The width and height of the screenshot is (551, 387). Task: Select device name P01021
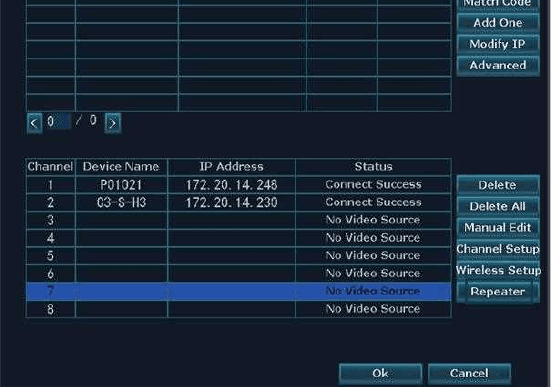coord(121,185)
